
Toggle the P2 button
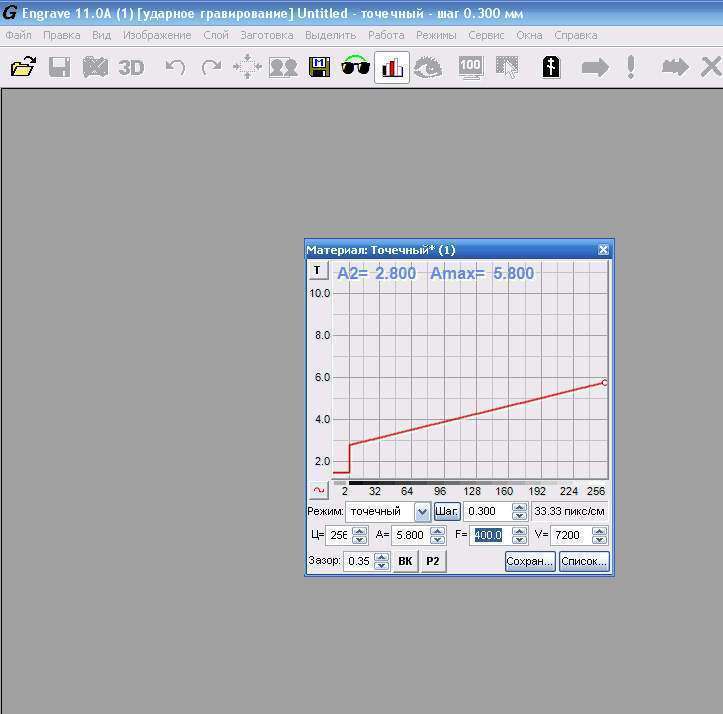point(433,562)
